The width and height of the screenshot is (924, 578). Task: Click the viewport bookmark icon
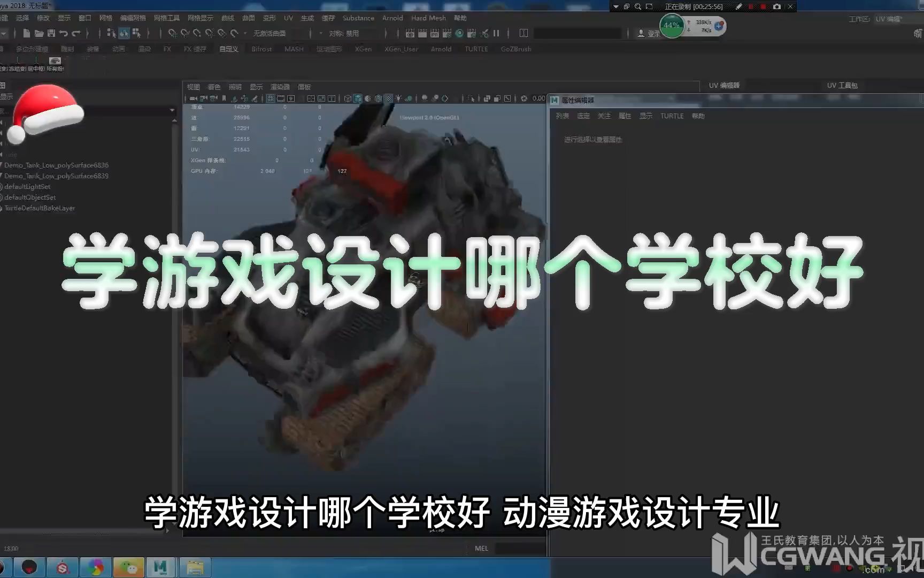tap(224, 98)
